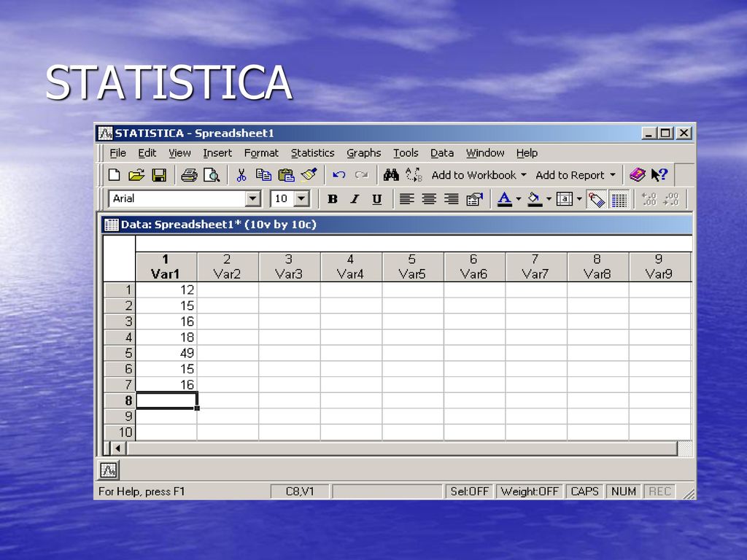Open the borders dropdown arrow

pos(579,199)
